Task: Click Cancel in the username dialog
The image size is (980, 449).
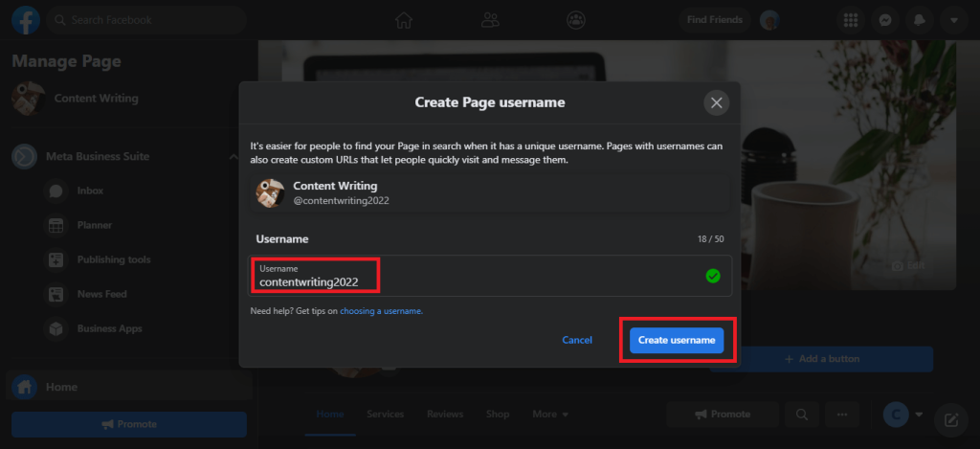Action: pyautogui.click(x=577, y=340)
